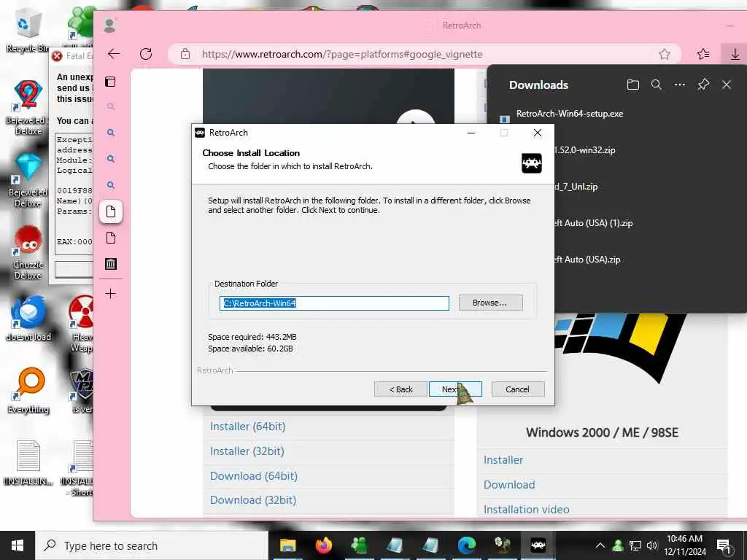This screenshot has width=747, height=560.
Task: Select the Heavy Weapon desktop shortcut
Action: (82, 324)
